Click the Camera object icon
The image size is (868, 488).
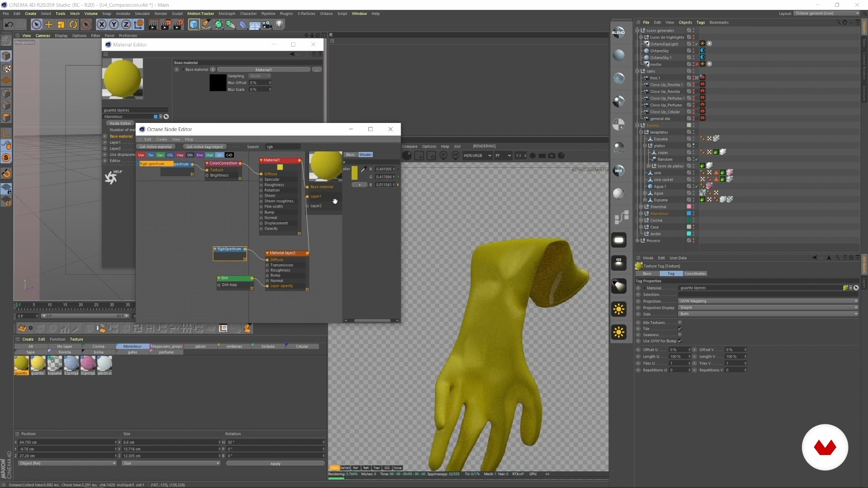[x=267, y=25]
